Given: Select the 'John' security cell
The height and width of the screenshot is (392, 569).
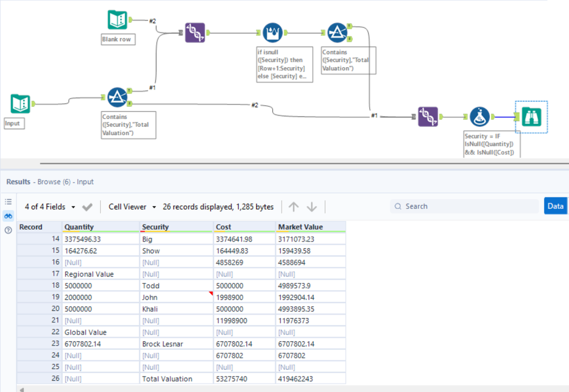Looking at the screenshot, I should [x=177, y=298].
